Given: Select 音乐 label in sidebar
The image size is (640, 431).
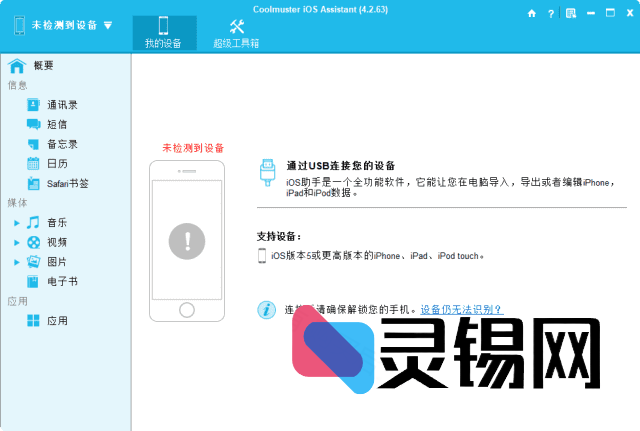Looking at the screenshot, I should pyautogui.click(x=57, y=223).
